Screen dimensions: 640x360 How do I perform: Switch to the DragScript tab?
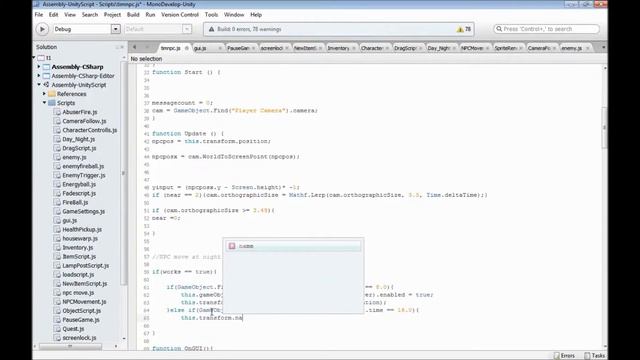click(x=405, y=48)
